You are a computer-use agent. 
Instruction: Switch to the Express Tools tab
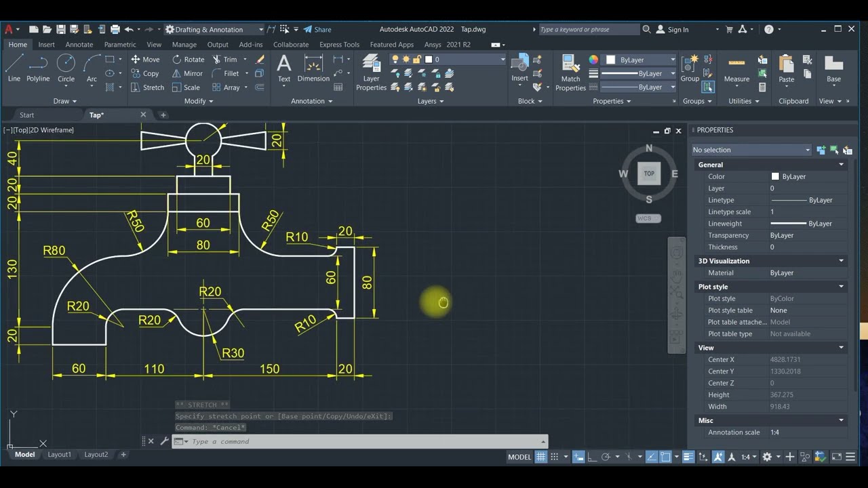(x=339, y=45)
